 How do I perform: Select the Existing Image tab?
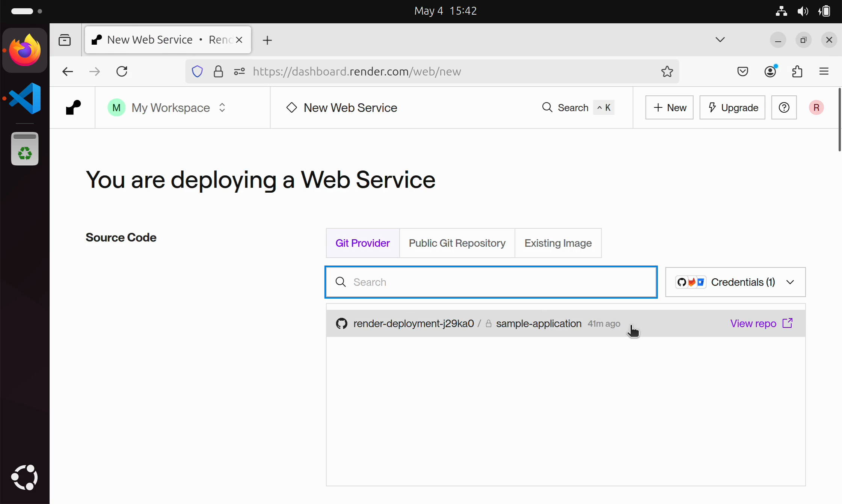558,243
